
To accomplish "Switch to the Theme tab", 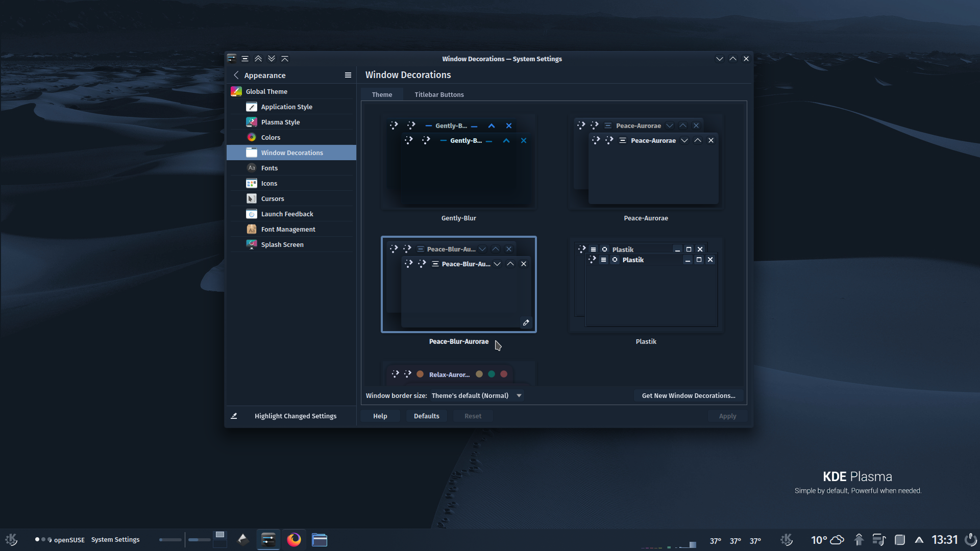I will click(x=382, y=94).
